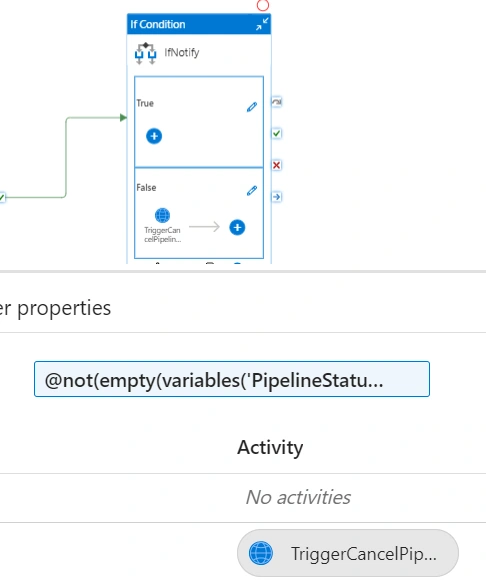Image resolution: width=486 pixels, height=580 pixels.
Task: Select the True branch label
Action: [x=145, y=103]
